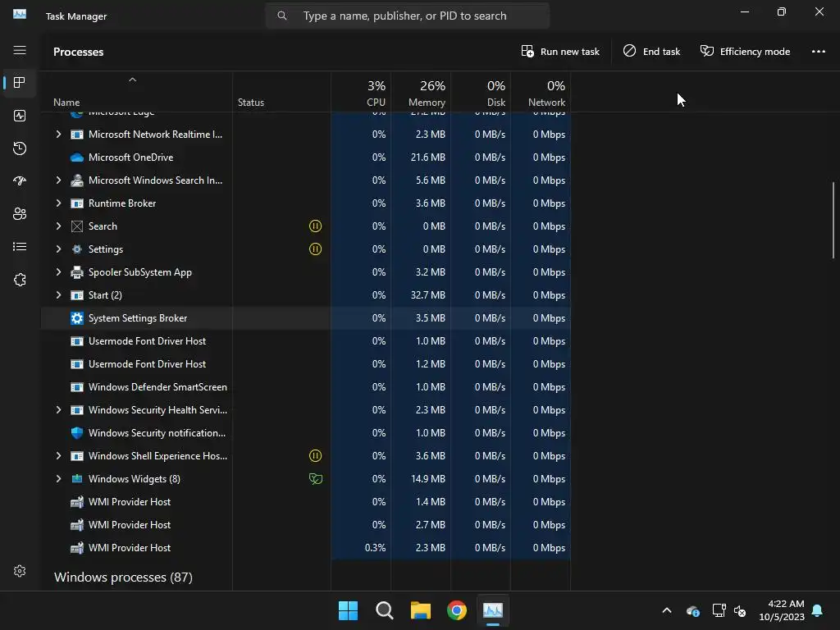Open Windows Start menu on taskbar
The width and height of the screenshot is (840, 630).
(x=348, y=610)
